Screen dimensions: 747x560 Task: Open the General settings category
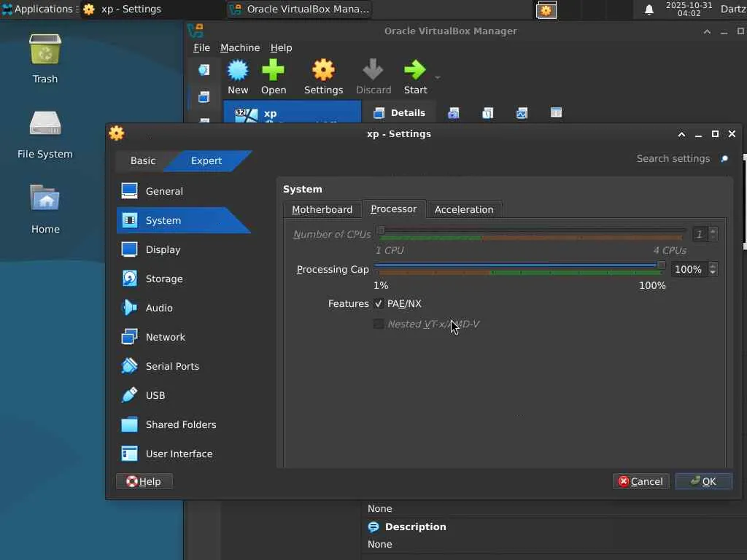coord(183,191)
